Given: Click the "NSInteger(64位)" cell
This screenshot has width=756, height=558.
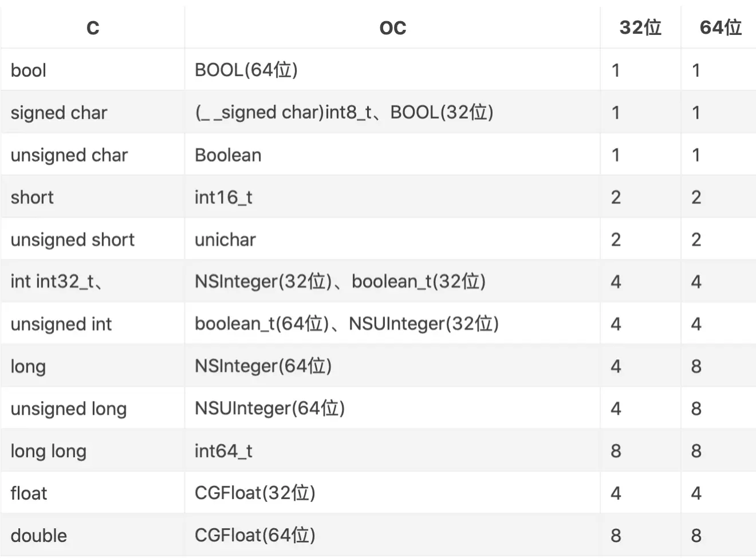Looking at the screenshot, I should coord(263,366).
